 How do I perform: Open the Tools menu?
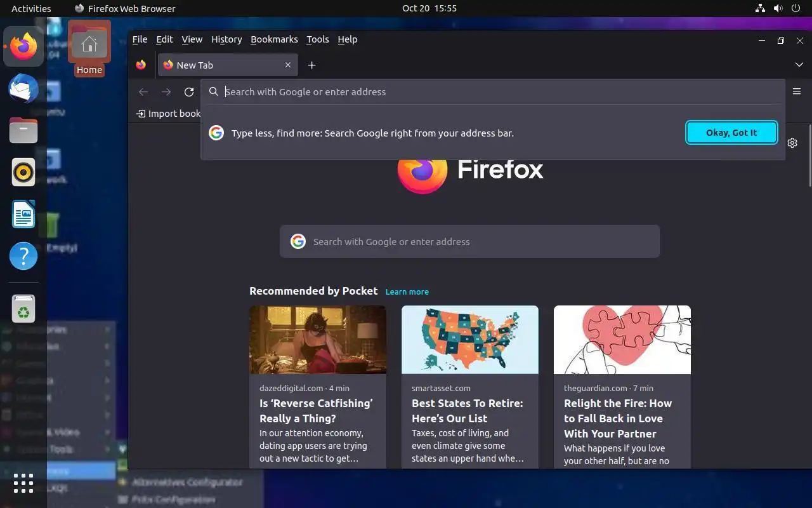317,39
